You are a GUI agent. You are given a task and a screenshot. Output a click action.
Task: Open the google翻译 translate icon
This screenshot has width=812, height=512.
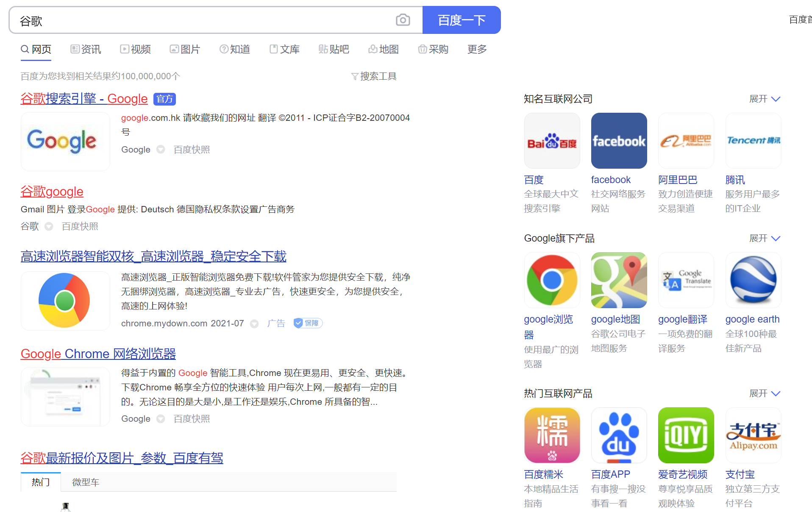click(x=686, y=280)
